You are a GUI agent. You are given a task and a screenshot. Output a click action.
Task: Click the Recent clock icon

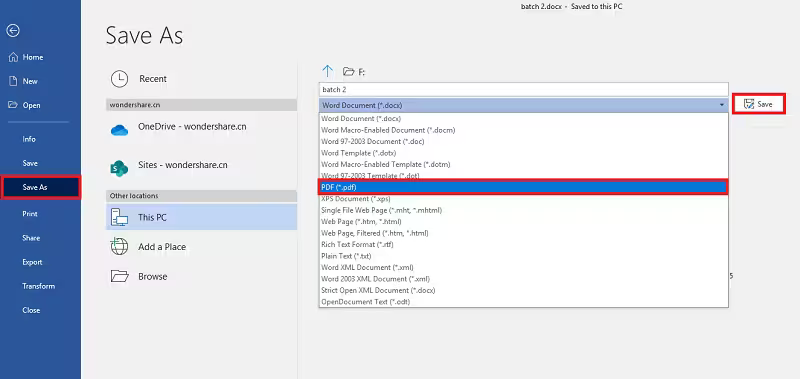point(119,79)
